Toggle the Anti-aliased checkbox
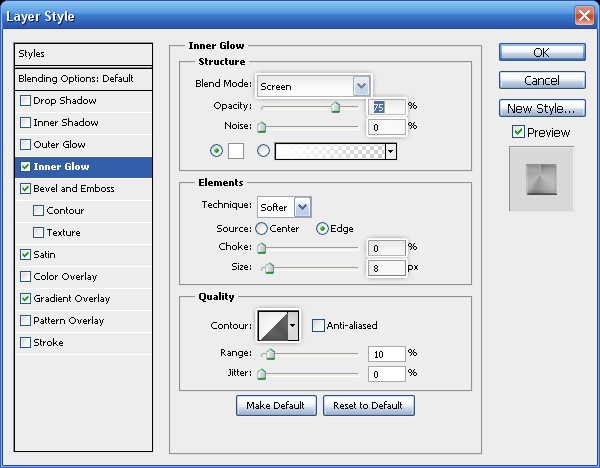 tap(319, 325)
